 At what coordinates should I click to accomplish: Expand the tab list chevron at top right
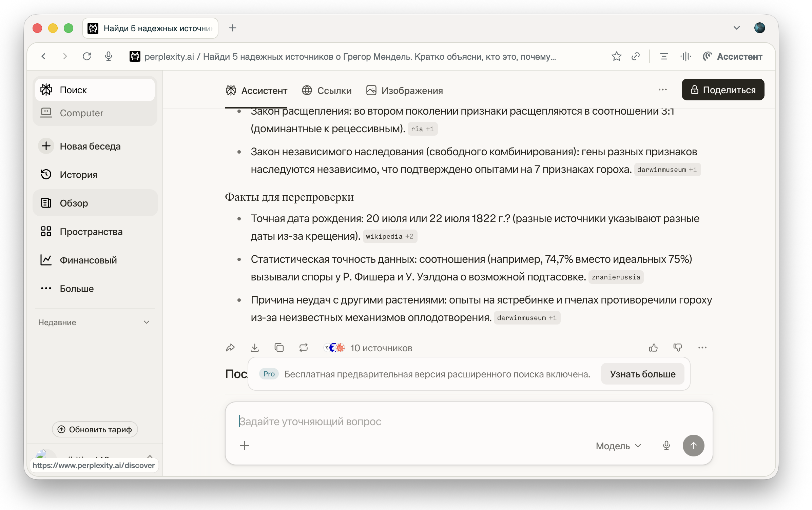(x=736, y=28)
